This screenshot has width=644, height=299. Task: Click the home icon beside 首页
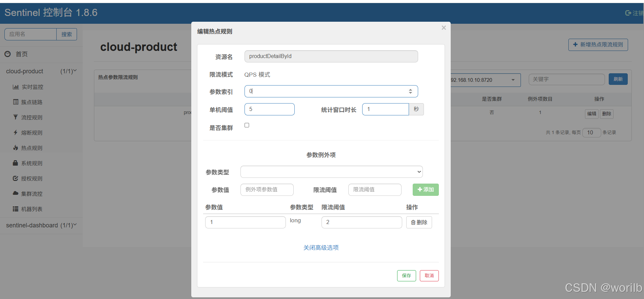point(8,54)
